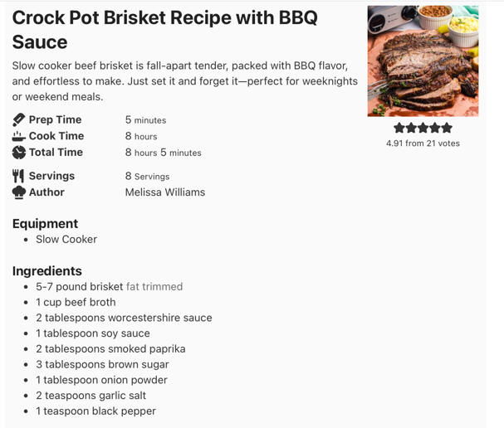
Task: Click the Ingredients heading
Action: (x=47, y=271)
